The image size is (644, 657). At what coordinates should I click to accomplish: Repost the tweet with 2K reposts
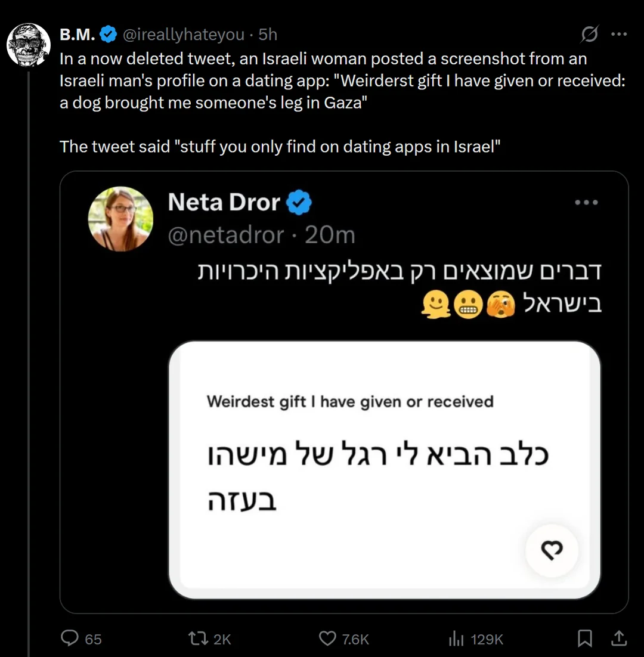coord(209,639)
